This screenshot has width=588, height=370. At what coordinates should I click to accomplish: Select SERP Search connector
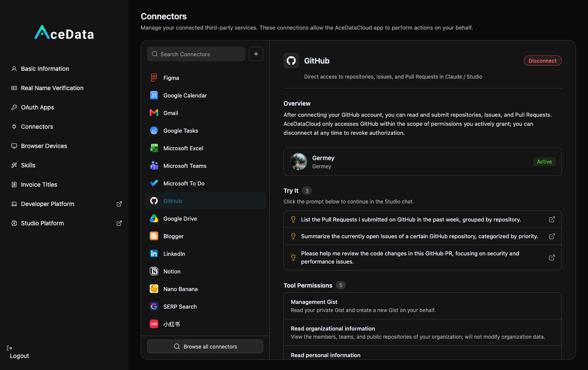point(205,306)
